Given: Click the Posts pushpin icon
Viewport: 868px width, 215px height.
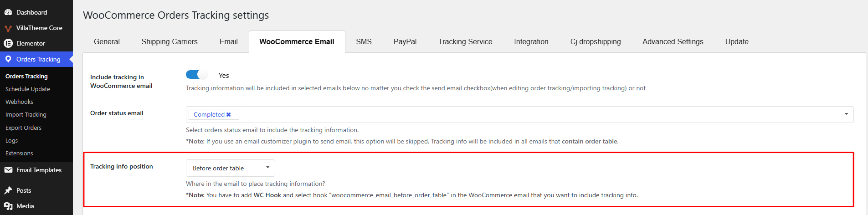Looking at the screenshot, I should tap(8, 190).
